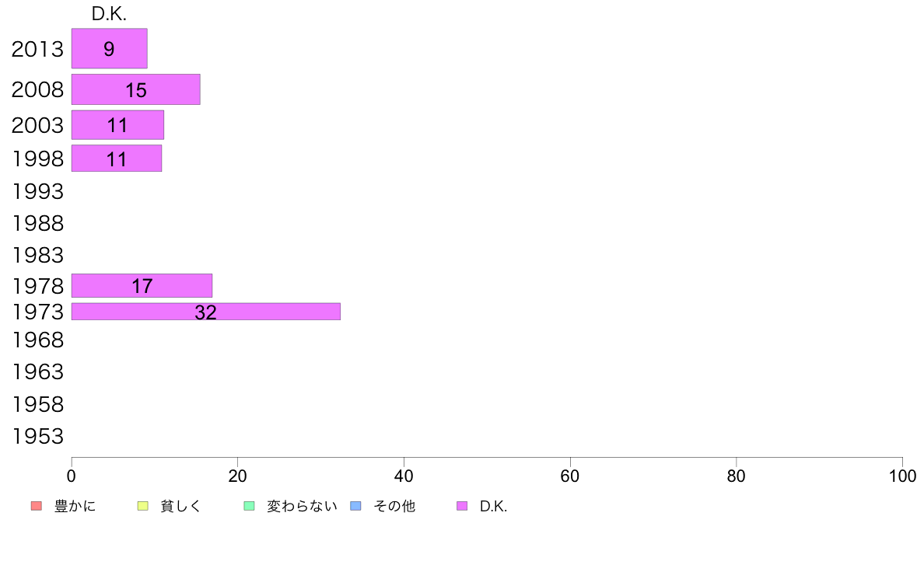The height and width of the screenshot is (572, 924).
Task: Select the 1978 bar showing 17
Action: point(142,286)
